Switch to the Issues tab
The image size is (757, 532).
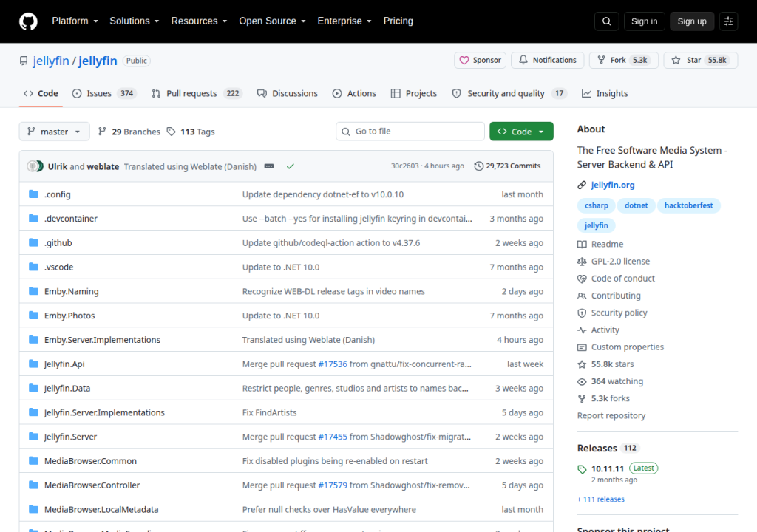(x=104, y=93)
